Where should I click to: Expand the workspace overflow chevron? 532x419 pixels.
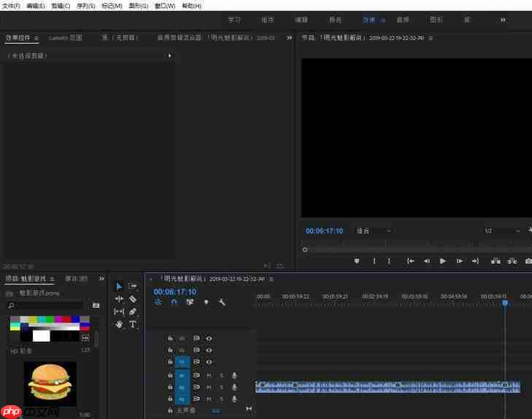pos(502,20)
